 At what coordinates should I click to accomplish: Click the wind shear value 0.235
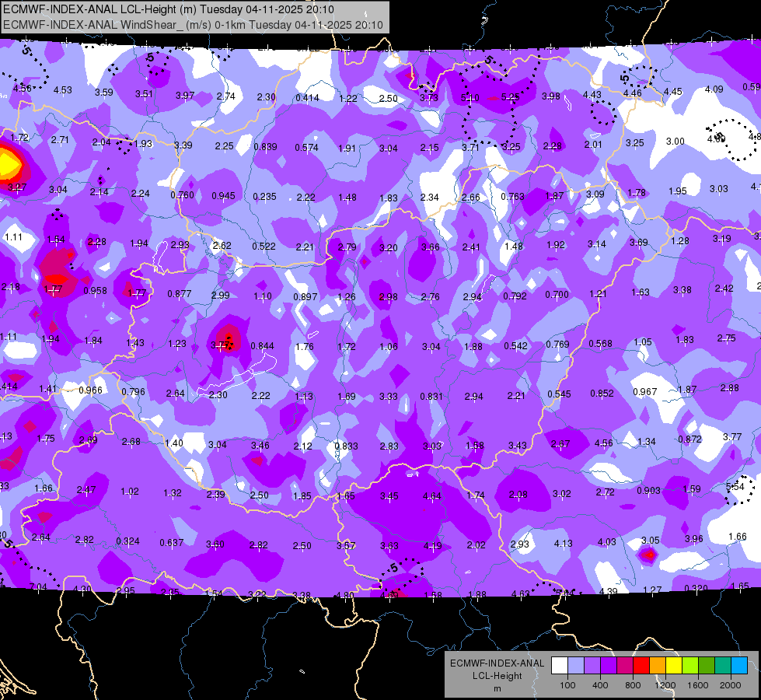(x=264, y=196)
